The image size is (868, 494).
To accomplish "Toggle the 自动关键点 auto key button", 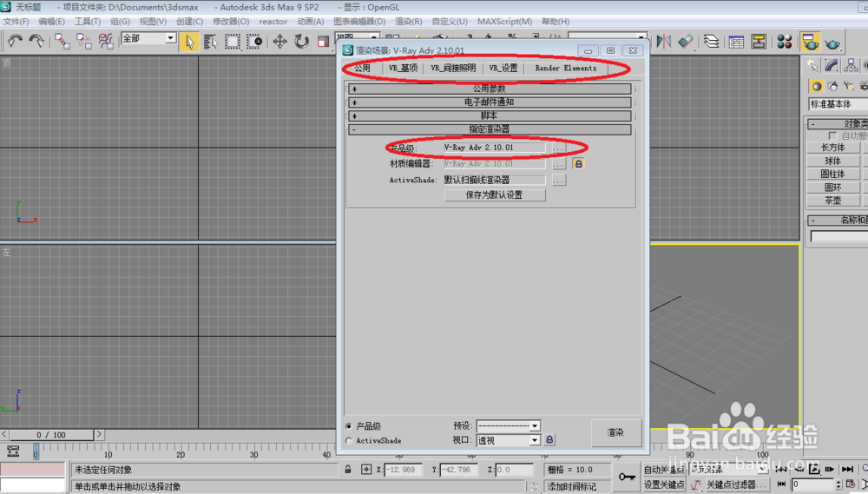I will (664, 470).
